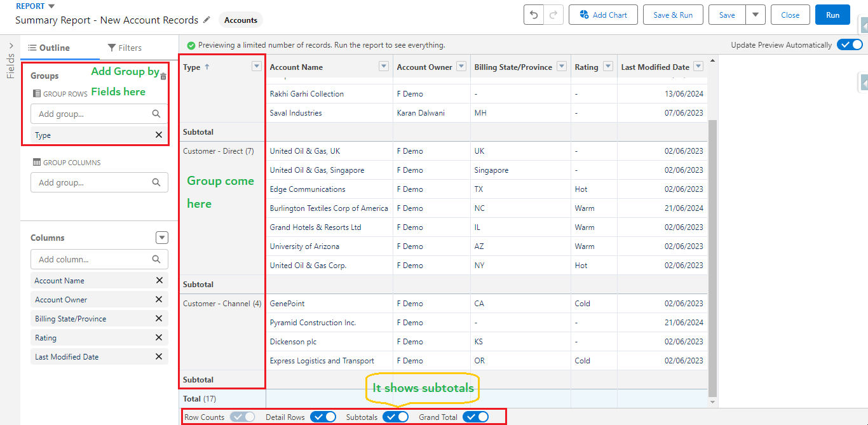Select the Outline tab
Image resolution: width=868 pixels, height=425 pixels.
(x=50, y=48)
